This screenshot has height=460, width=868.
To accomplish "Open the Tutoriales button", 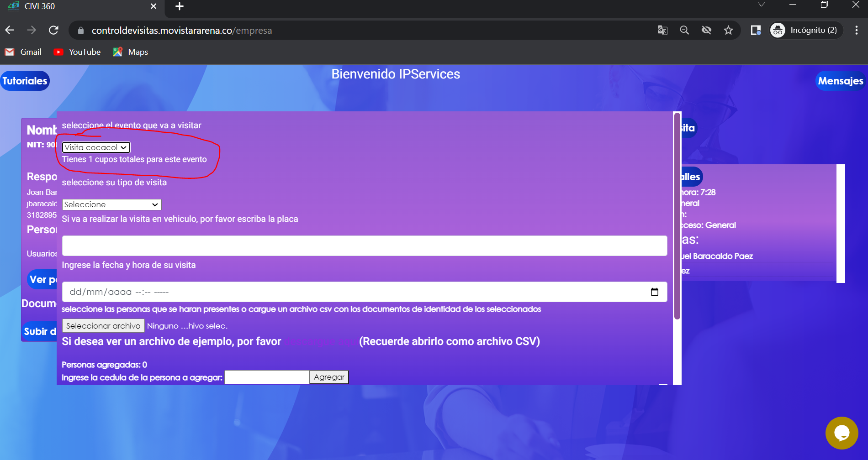I will [25, 81].
